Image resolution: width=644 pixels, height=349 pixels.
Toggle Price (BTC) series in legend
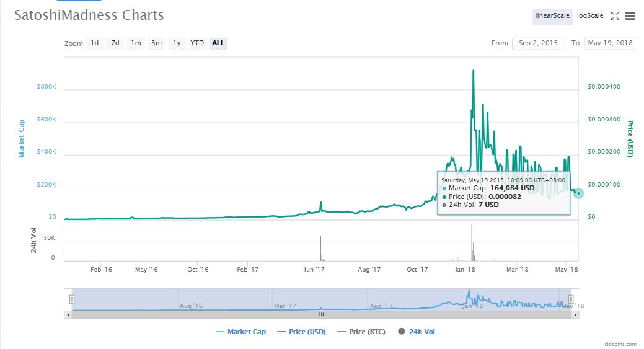coord(361,332)
